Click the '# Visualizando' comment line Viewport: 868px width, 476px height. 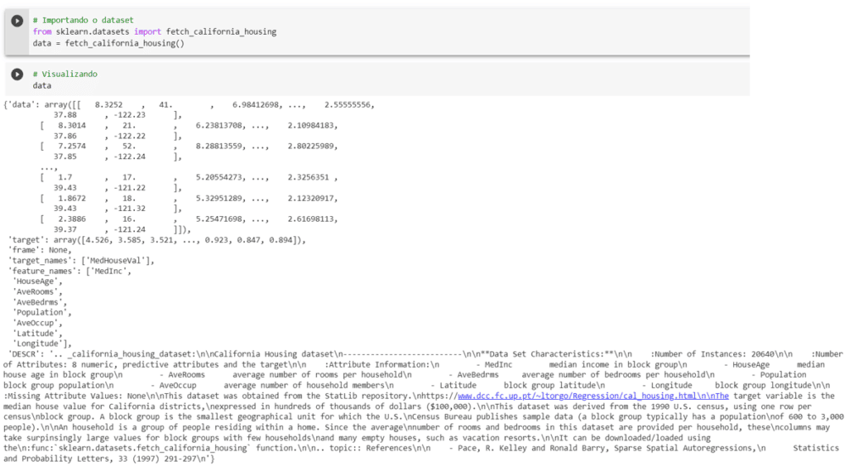pyautogui.click(x=64, y=74)
